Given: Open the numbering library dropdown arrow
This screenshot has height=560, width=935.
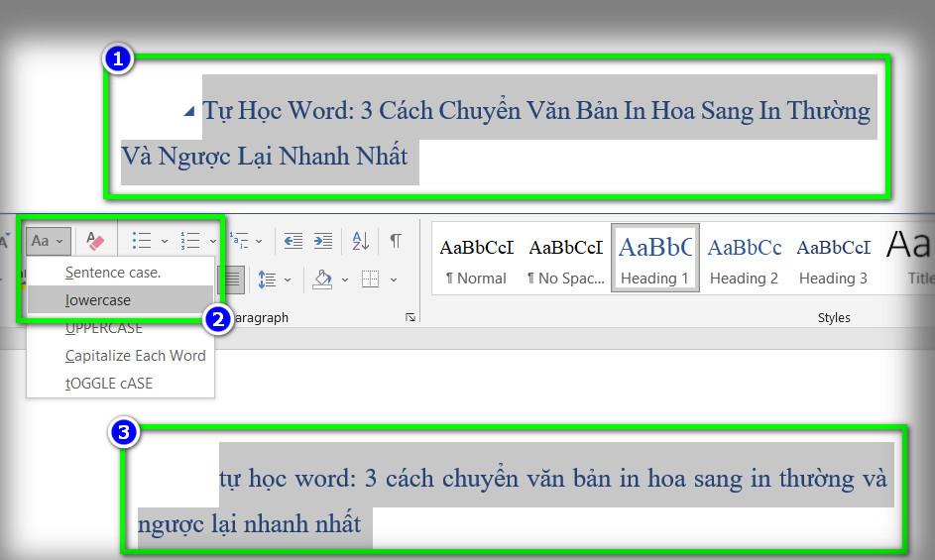Looking at the screenshot, I should (x=213, y=242).
